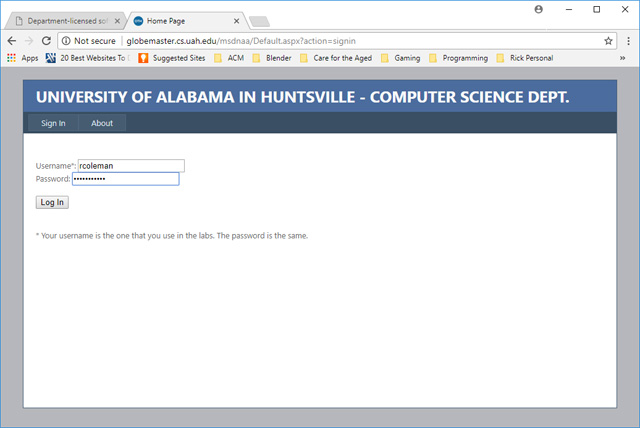
Task: Select the Sign In menu item
Action: tap(53, 123)
